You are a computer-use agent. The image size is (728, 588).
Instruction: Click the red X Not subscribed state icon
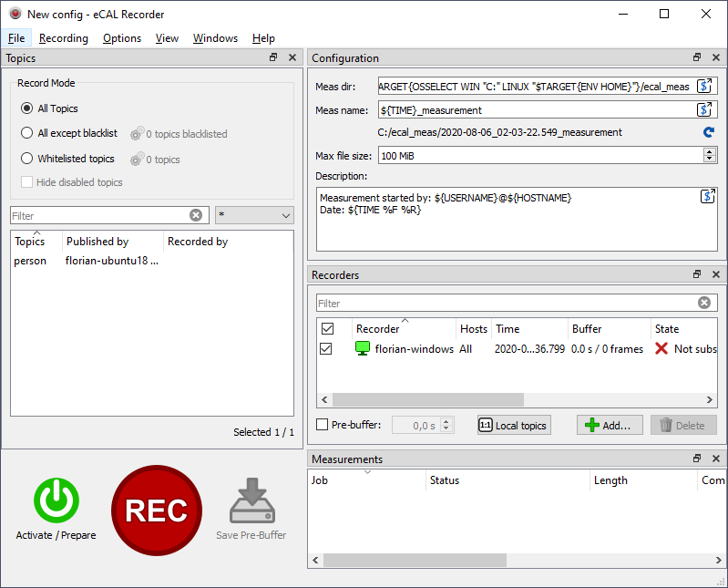[x=661, y=348]
